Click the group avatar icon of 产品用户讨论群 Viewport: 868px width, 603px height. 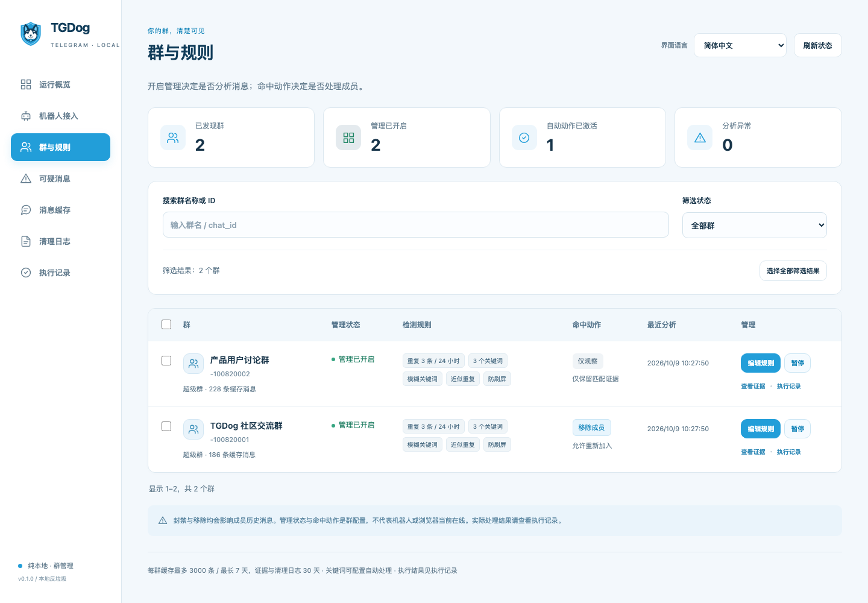click(193, 364)
